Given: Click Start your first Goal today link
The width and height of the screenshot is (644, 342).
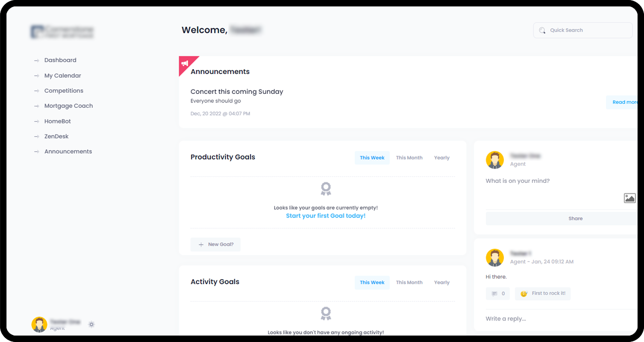Looking at the screenshot, I should [x=326, y=216].
